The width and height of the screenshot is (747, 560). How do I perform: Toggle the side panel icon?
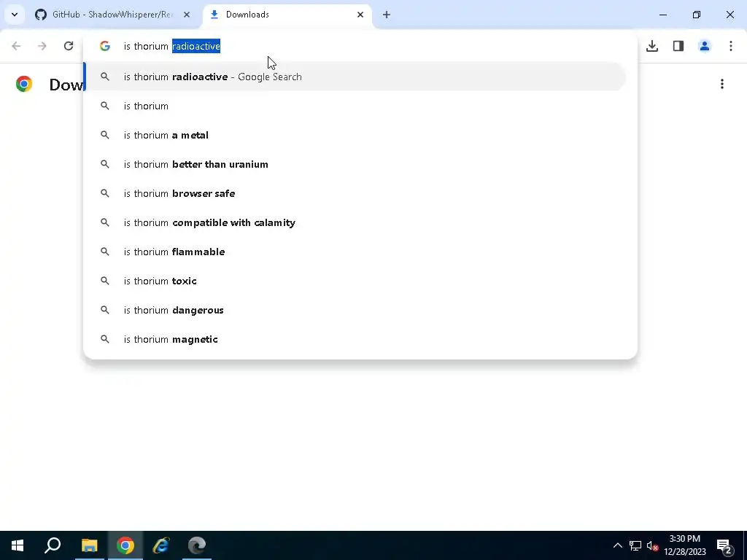click(x=678, y=46)
